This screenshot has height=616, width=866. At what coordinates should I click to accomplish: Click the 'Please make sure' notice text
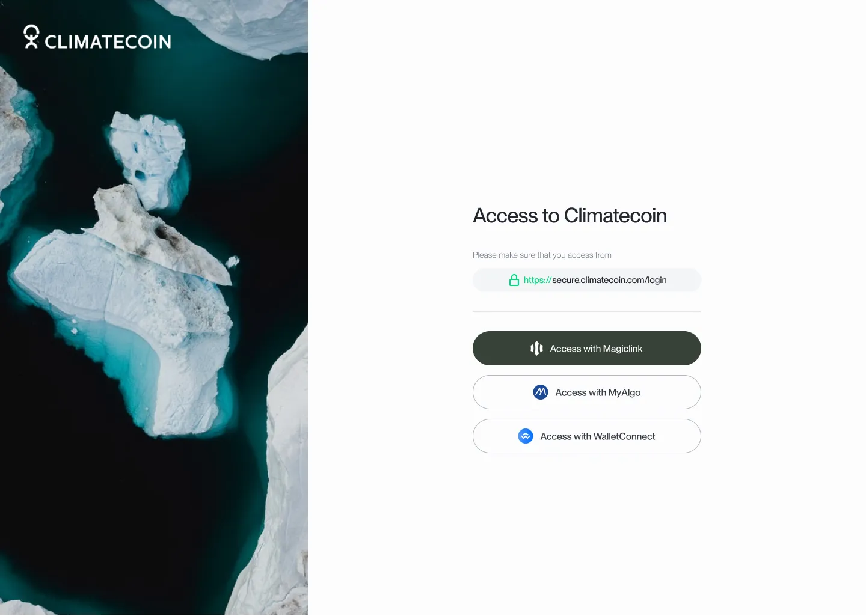click(x=542, y=255)
